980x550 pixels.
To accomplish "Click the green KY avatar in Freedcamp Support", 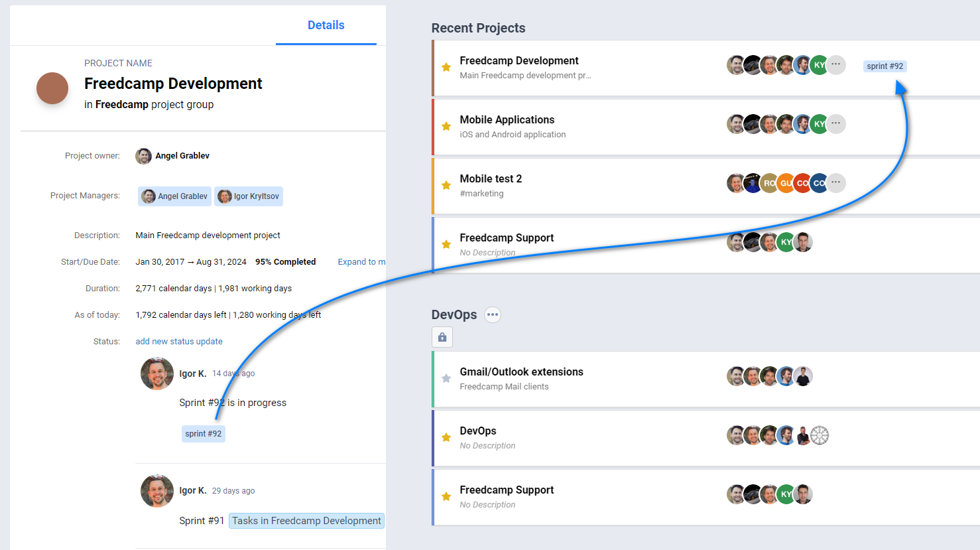I will (786, 242).
